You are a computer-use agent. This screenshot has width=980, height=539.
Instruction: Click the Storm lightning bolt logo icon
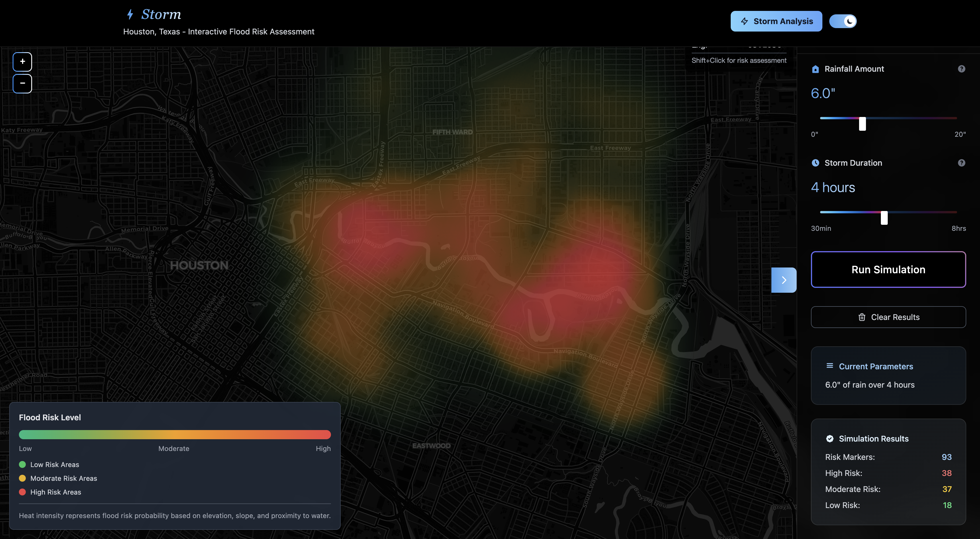click(x=130, y=14)
